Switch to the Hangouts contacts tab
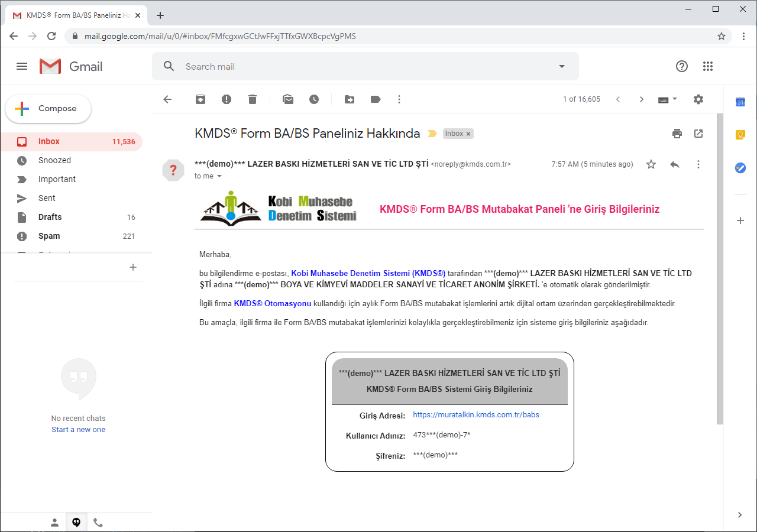The image size is (757, 532). [54, 523]
